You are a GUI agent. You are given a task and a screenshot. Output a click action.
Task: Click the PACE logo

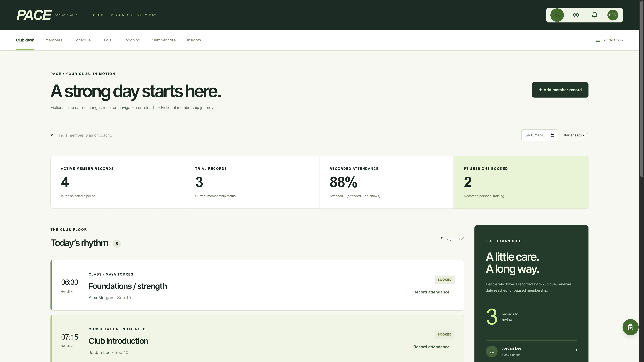click(34, 15)
